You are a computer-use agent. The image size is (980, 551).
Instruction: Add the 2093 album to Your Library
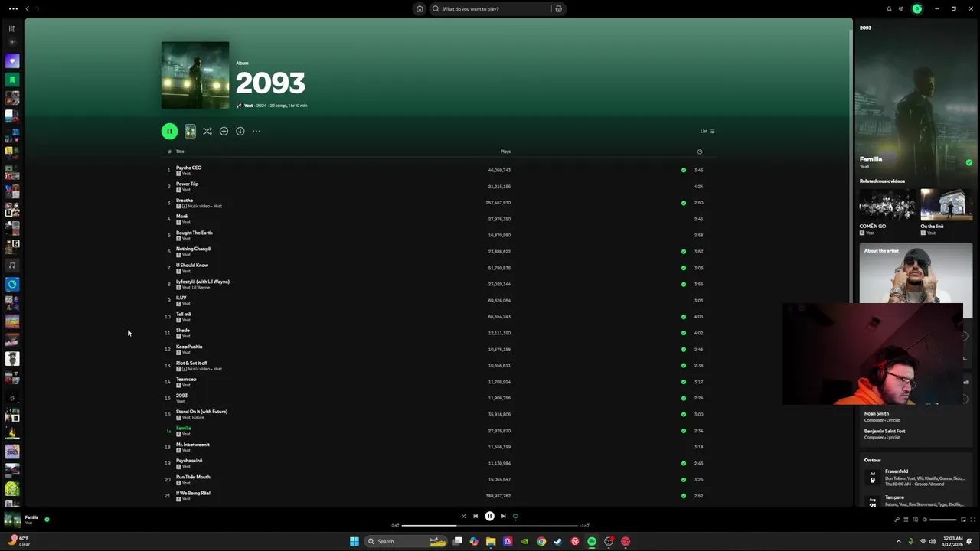[224, 132]
